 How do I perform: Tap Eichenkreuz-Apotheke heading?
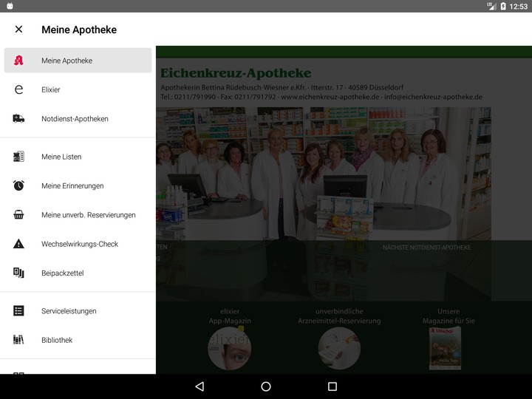[x=236, y=73]
